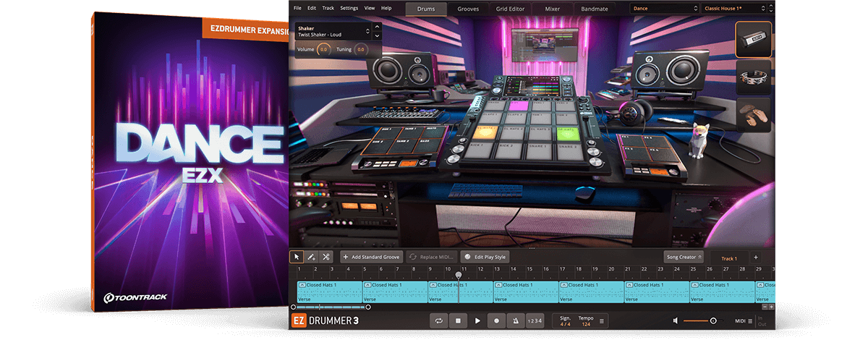Select the shaker instrument thumbnail

[x=754, y=39]
